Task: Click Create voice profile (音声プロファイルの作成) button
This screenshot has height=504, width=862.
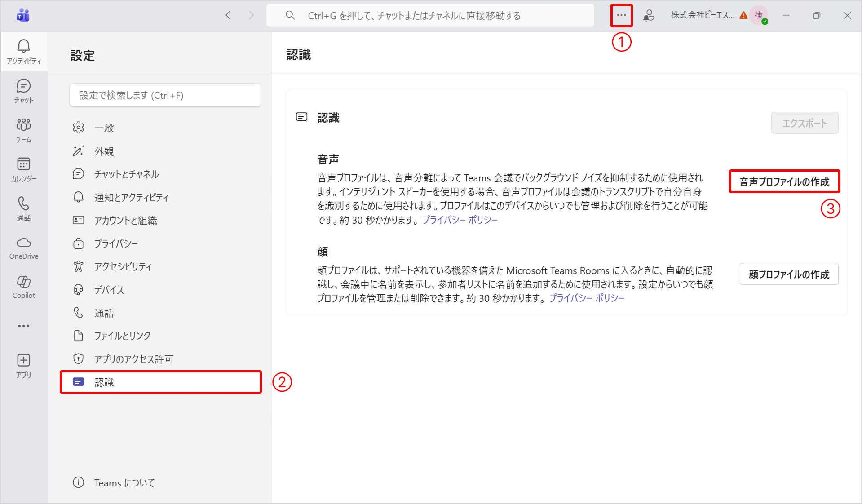Action: click(784, 182)
